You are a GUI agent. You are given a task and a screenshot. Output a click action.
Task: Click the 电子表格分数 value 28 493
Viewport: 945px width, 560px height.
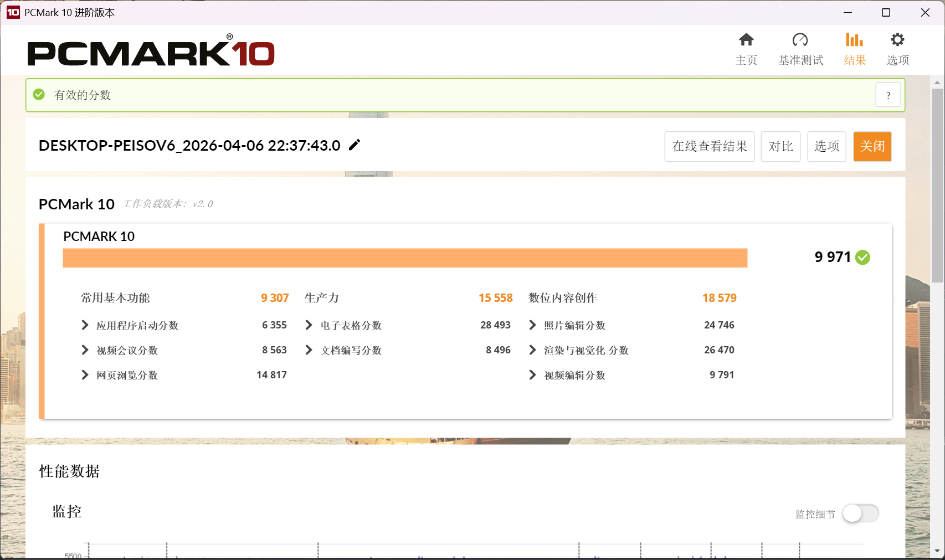click(495, 325)
